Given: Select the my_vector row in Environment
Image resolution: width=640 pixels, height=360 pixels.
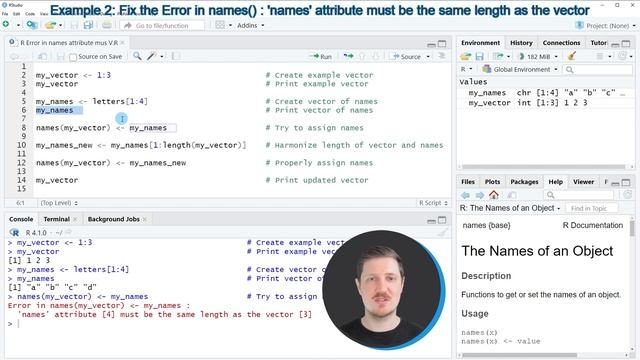Looking at the screenshot, I should [547, 103].
